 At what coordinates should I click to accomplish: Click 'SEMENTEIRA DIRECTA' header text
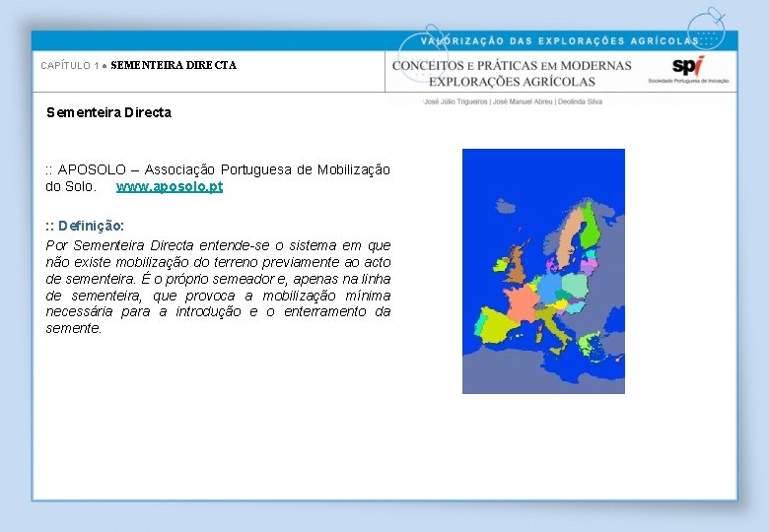click(x=174, y=65)
